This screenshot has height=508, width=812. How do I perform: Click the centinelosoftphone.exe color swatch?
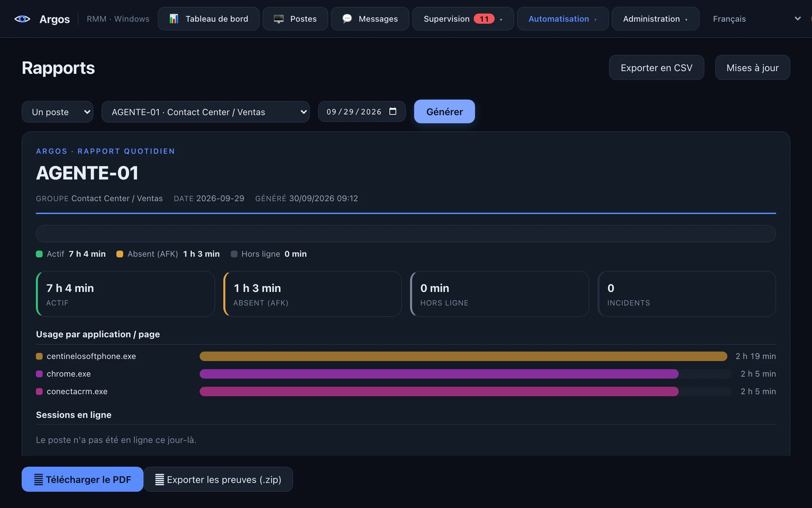[39, 356]
